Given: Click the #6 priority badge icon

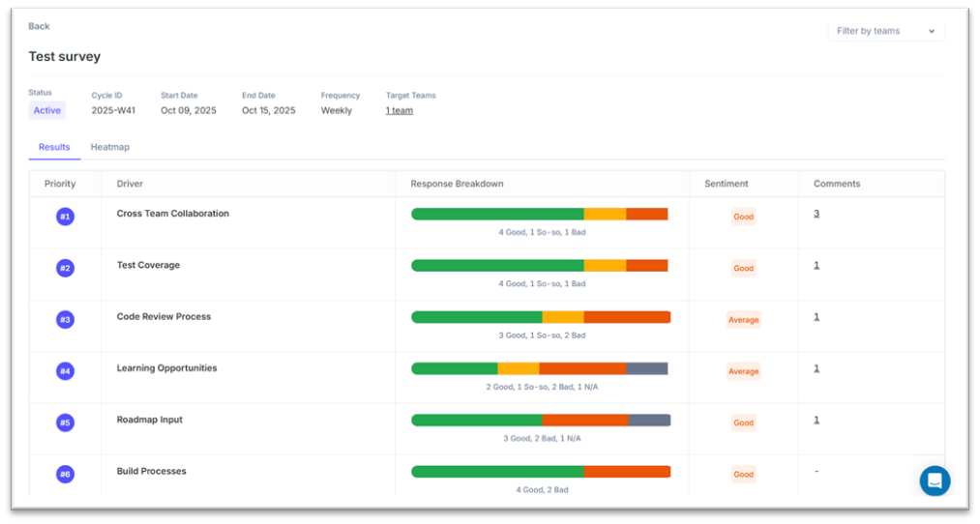Looking at the screenshot, I should click(65, 474).
